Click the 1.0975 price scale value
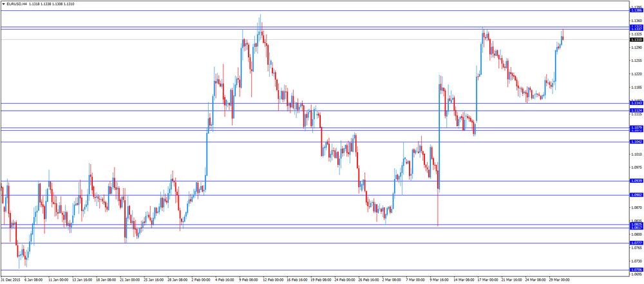 (x=636, y=167)
